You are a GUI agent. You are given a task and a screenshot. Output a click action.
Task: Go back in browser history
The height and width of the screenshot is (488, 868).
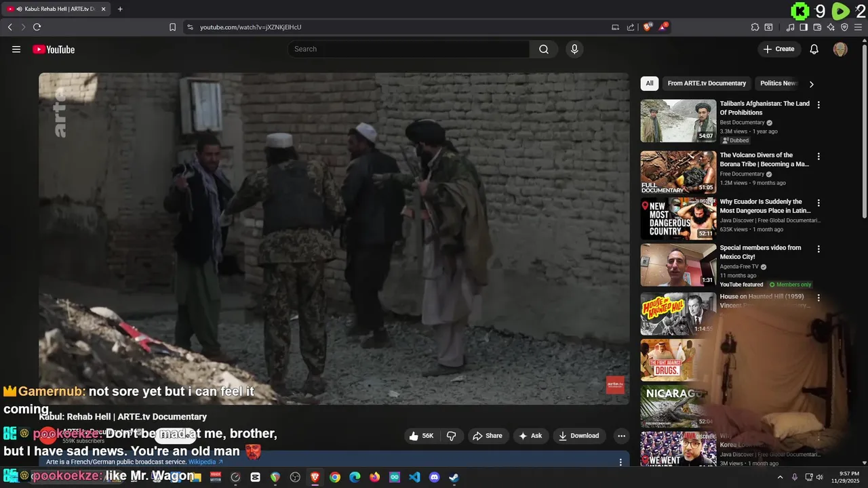[9, 27]
